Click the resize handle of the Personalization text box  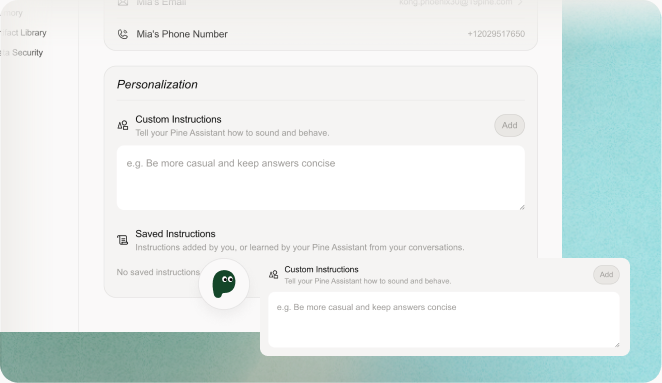[522, 207]
